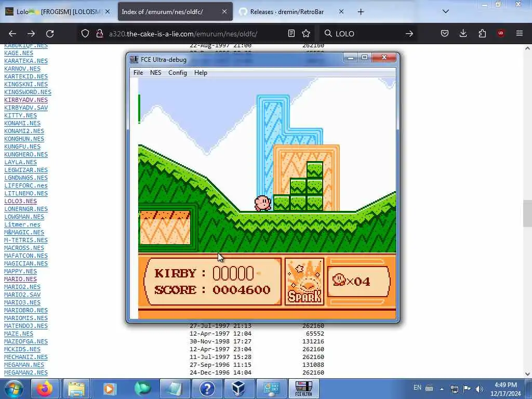
Task: Open a new browser tab with plus
Action: coord(361,12)
